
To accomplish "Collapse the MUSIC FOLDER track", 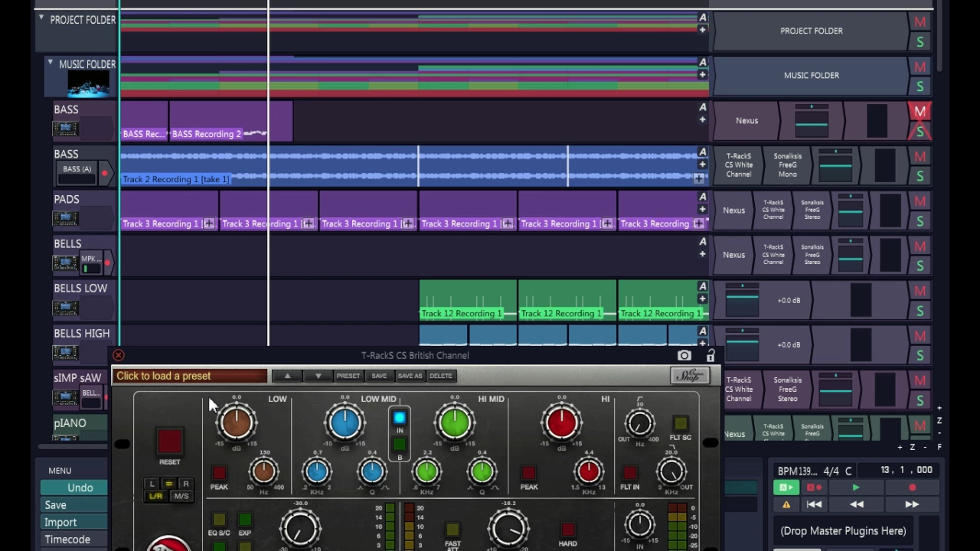I will coord(51,63).
